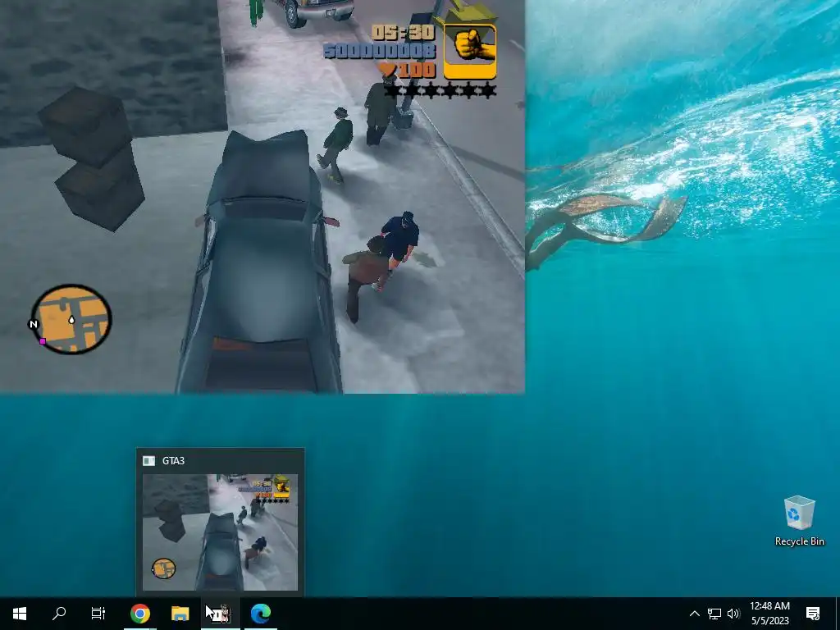Launch Google Chrome from the taskbar
The image size is (840, 630).
(139, 614)
